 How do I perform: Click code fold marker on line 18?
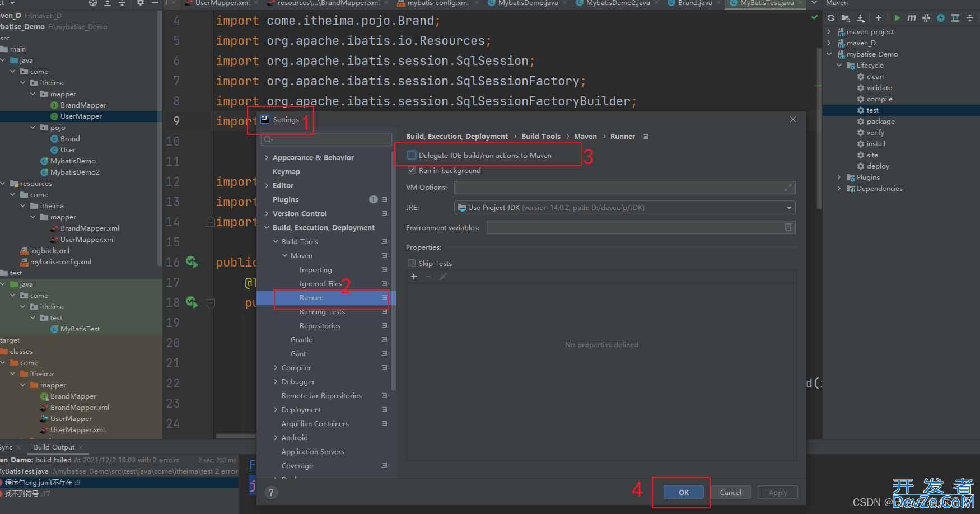coord(211,303)
